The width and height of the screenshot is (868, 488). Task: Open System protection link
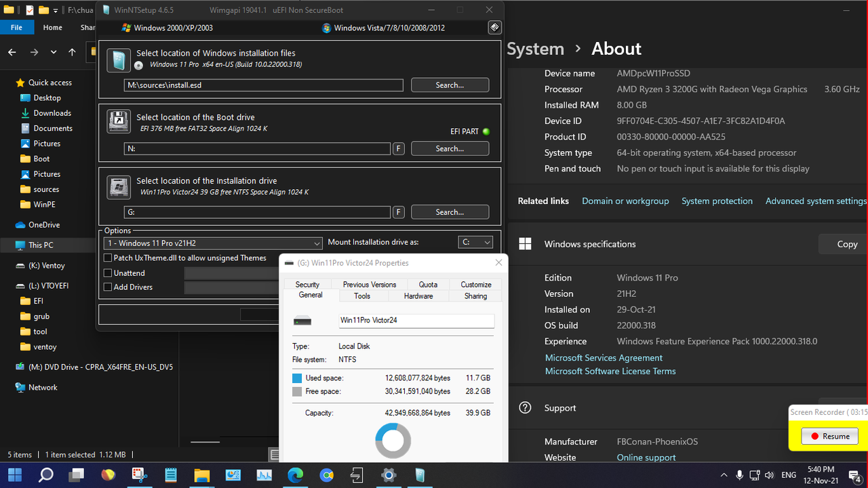717,201
